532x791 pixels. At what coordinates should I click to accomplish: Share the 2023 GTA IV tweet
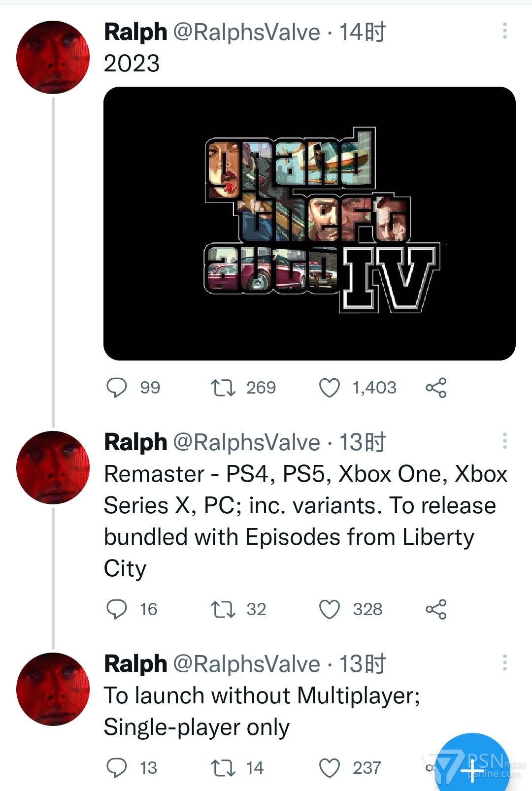pos(436,388)
